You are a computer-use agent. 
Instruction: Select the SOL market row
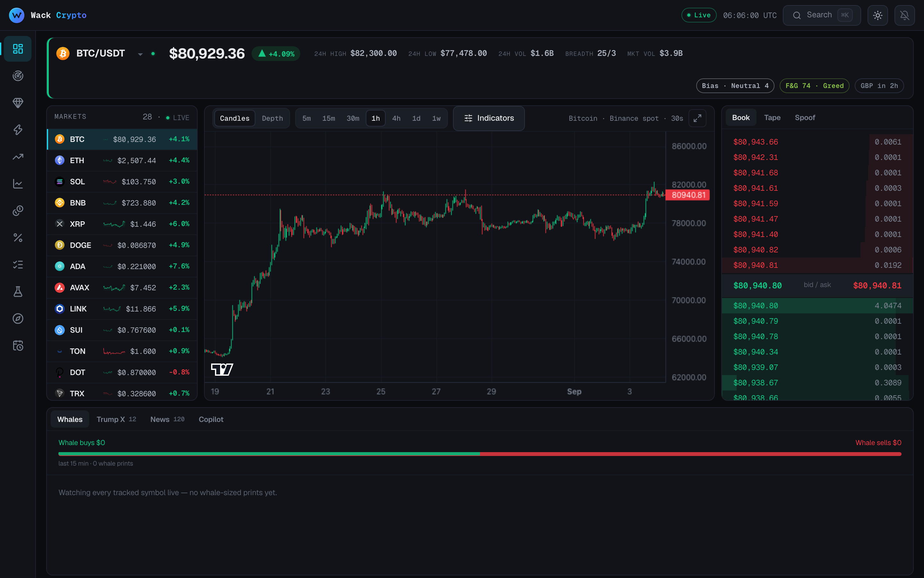[x=122, y=181]
